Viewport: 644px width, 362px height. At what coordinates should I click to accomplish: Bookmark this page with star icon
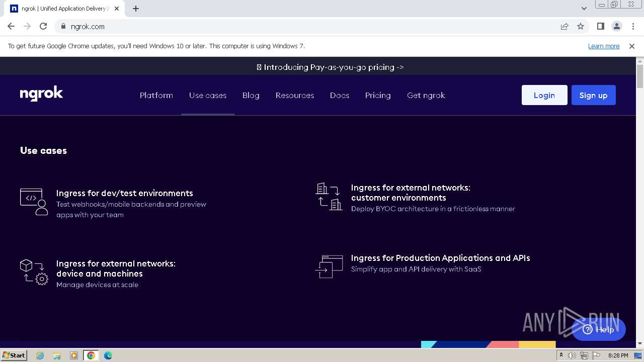(x=581, y=26)
